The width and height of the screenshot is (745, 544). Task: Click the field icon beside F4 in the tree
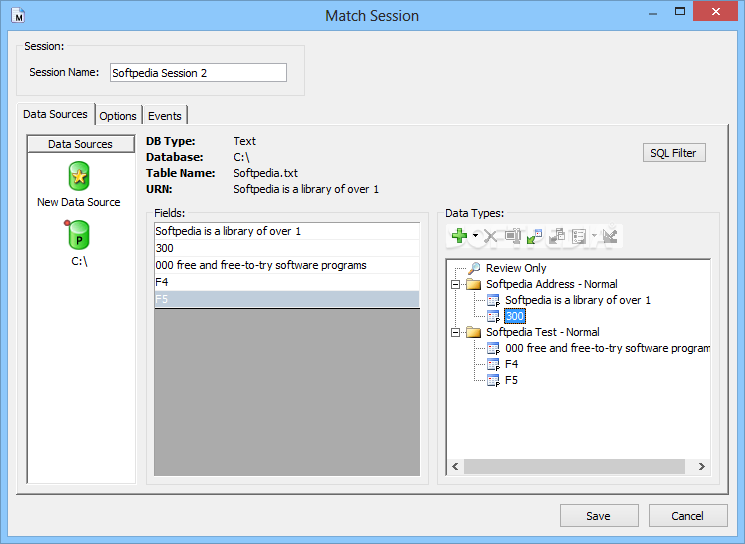(493, 364)
